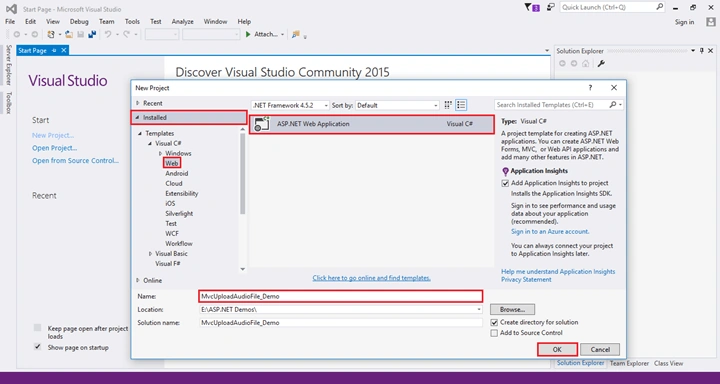This screenshot has height=384, width=720.
Task: Click Solution Explorer Back icon
Action: (x=562, y=64)
